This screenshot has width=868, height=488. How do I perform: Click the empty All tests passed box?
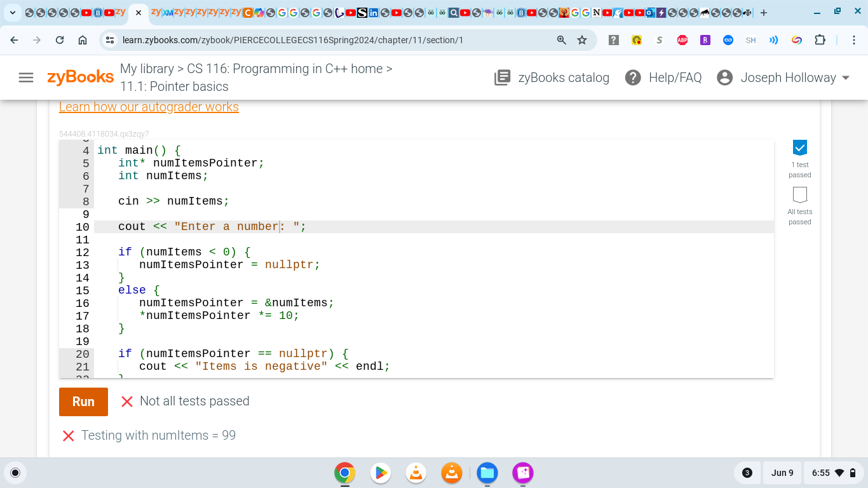click(x=800, y=194)
